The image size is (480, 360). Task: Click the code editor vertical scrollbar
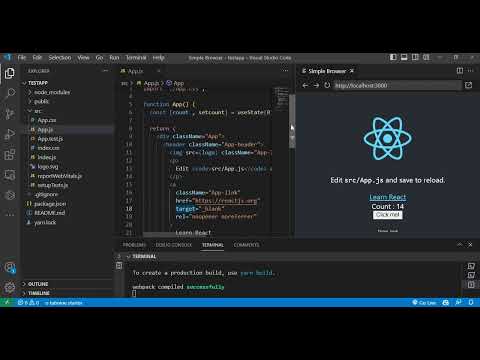[x=292, y=122]
